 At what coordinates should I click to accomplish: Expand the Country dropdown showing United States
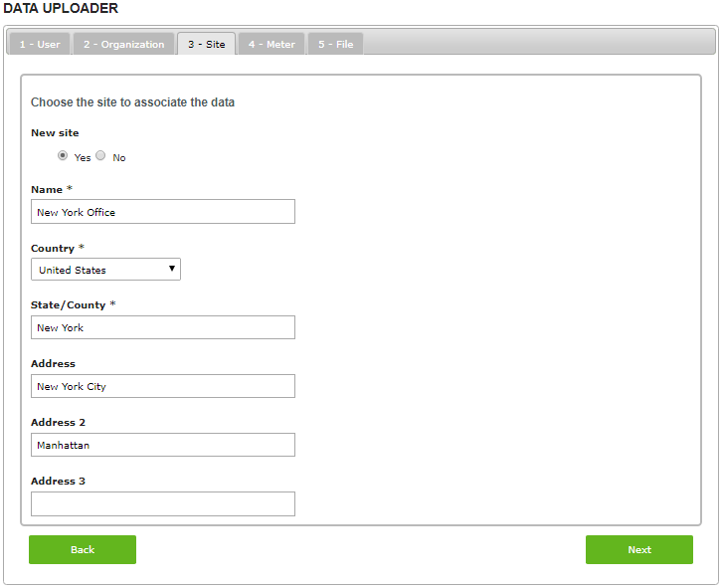105,270
